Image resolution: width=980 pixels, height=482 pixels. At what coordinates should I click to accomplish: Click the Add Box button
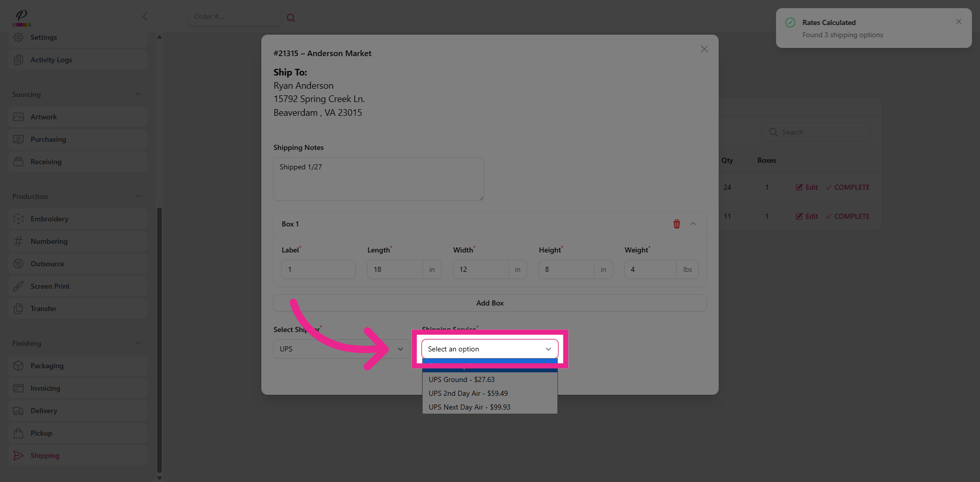pyautogui.click(x=489, y=303)
